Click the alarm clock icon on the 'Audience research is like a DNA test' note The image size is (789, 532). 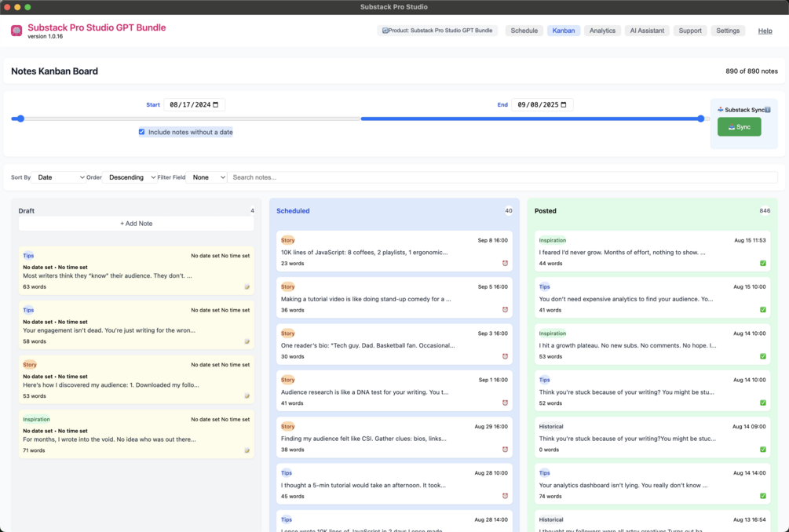505,403
